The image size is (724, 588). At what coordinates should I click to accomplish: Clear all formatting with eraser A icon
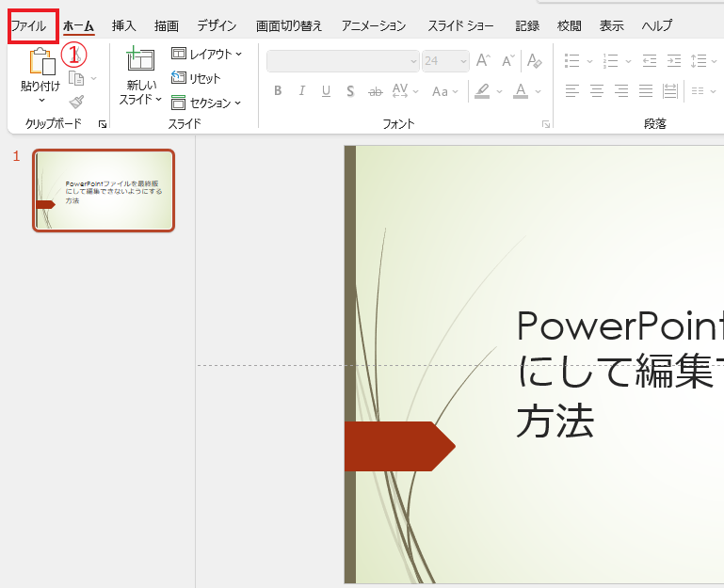pos(534,60)
